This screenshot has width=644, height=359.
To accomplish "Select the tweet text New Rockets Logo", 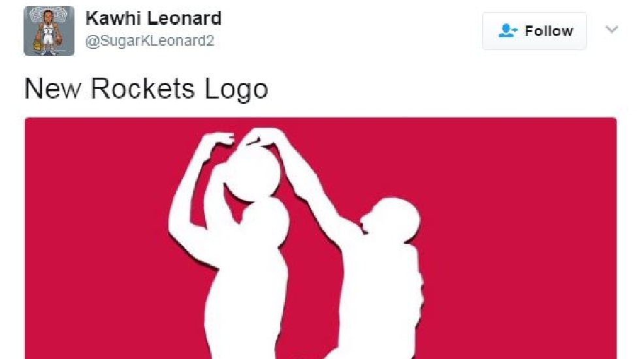I will click(146, 88).
